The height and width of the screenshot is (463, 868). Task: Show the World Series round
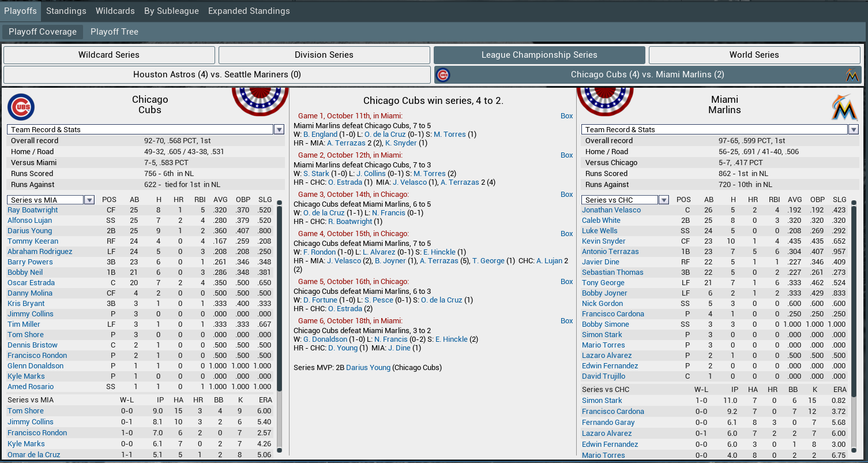[754, 55]
